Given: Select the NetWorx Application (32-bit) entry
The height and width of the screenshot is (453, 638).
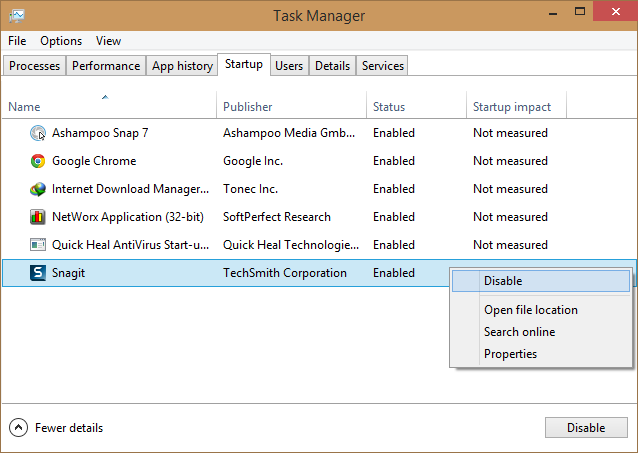Looking at the screenshot, I should pos(128,217).
